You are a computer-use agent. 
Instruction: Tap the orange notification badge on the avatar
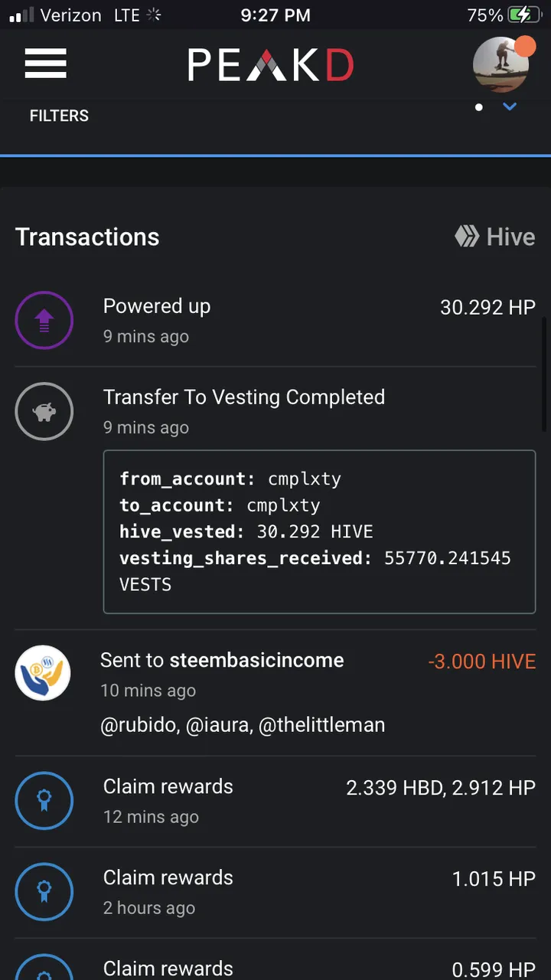pos(525,47)
